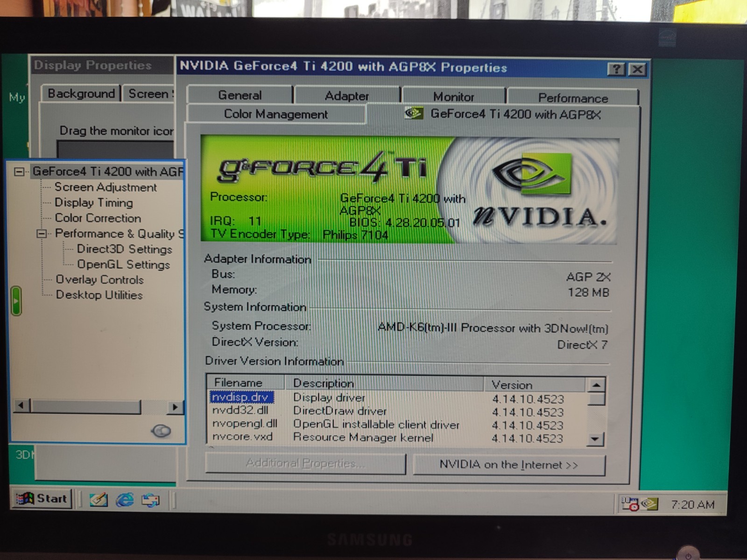Click the 7:20 AM clock

point(692,504)
